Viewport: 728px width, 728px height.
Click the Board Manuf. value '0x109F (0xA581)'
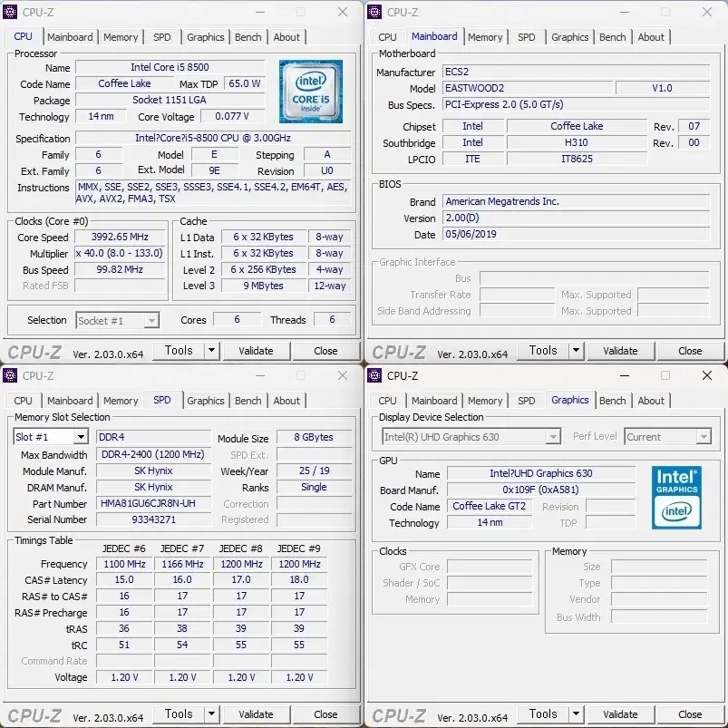541,490
